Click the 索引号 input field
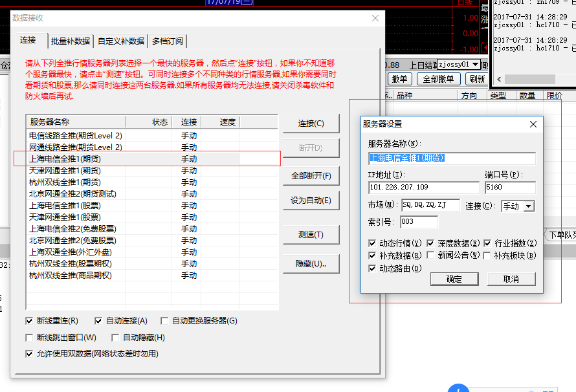Screen dimensions: 576x392 click(x=419, y=222)
